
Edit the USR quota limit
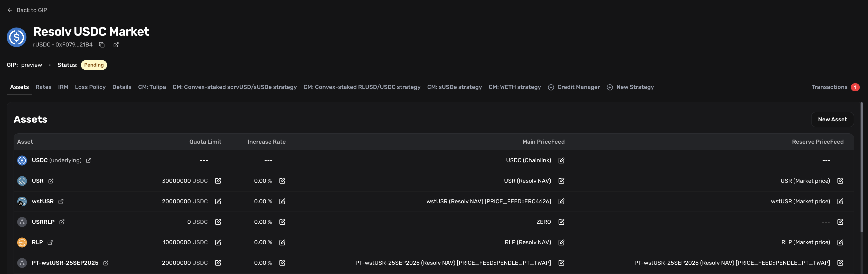218,181
